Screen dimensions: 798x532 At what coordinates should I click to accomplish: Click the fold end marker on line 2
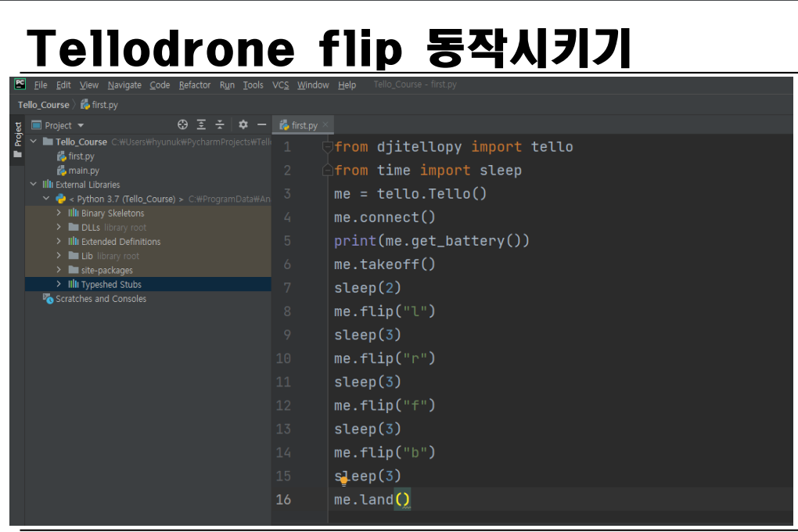pyautogui.click(x=327, y=171)
